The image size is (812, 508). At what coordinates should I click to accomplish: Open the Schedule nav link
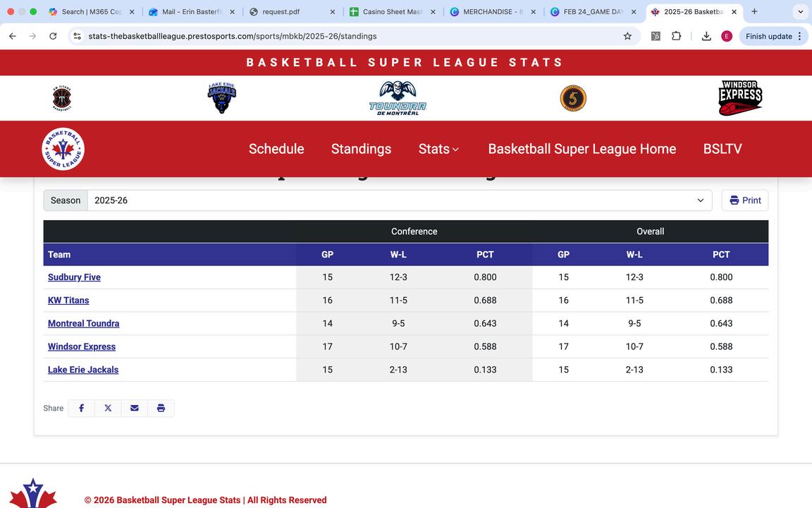tap(276, 149)
